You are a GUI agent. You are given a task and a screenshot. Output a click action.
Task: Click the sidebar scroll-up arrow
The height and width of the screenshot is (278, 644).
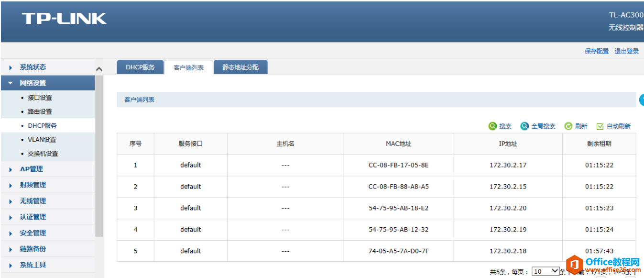coord(99,69)
